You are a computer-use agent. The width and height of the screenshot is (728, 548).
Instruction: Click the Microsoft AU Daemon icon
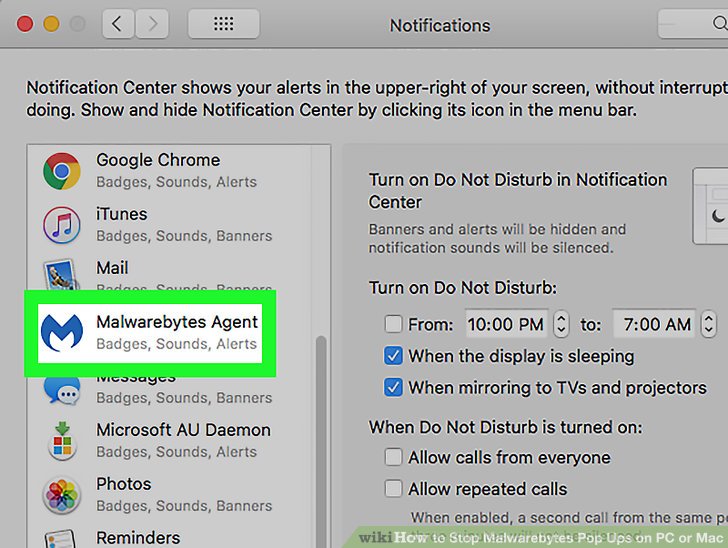tap(62, 441)
